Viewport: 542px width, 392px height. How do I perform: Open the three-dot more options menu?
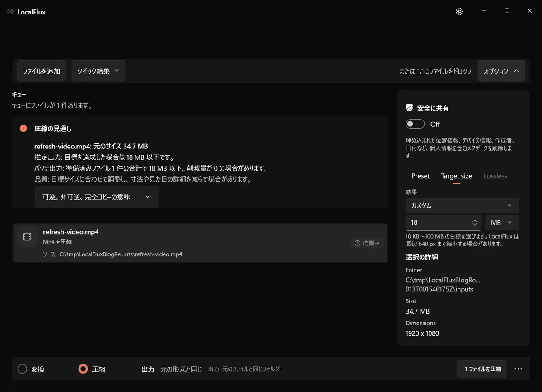tap(518, 369)
